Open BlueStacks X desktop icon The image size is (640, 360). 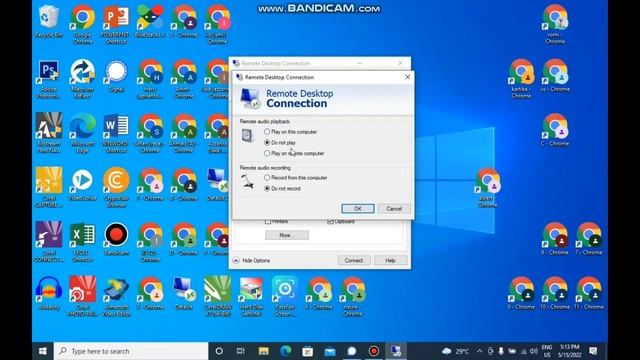pos(150,21)
